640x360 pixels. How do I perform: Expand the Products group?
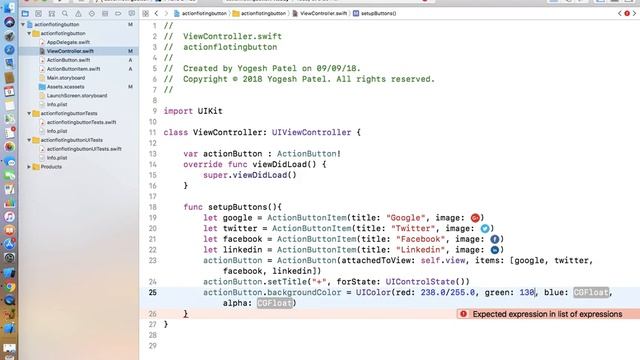coord(29,167)
